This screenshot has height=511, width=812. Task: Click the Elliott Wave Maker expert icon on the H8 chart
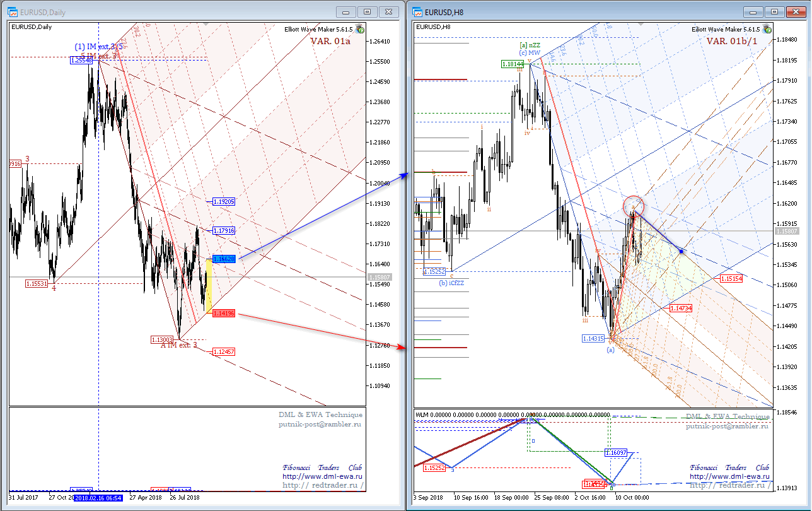click(767, 28)
